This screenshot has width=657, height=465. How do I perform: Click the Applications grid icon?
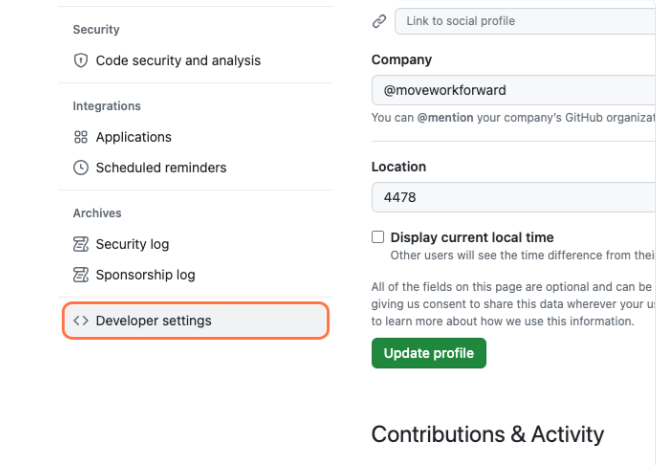[x=81, y=138]
